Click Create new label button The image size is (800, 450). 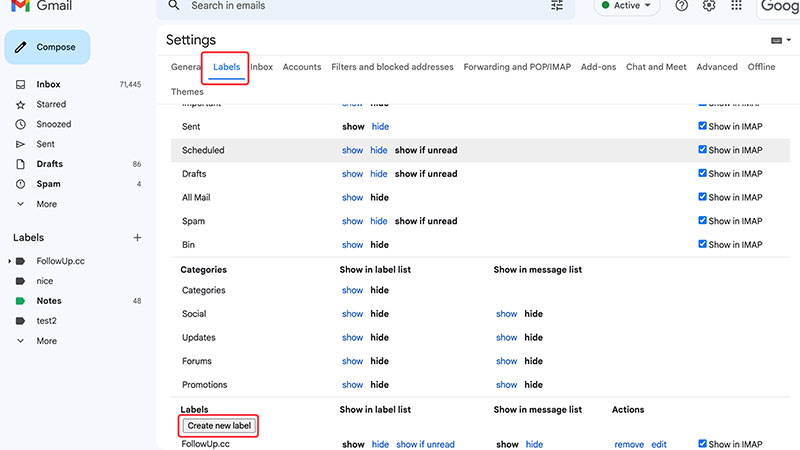point(219,426)
